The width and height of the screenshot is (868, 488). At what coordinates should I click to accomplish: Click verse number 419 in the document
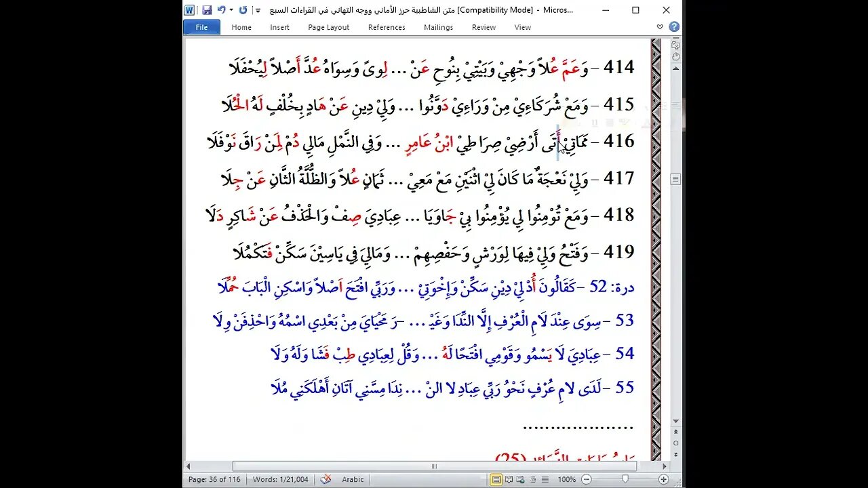click(x=619, y=251)
